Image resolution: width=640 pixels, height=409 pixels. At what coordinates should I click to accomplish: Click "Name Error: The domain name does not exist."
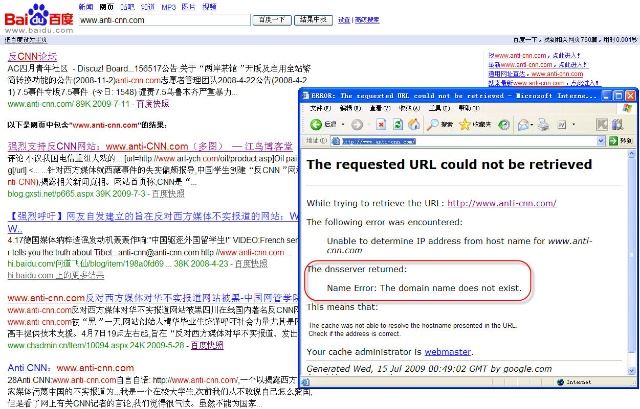click(424, 288)
